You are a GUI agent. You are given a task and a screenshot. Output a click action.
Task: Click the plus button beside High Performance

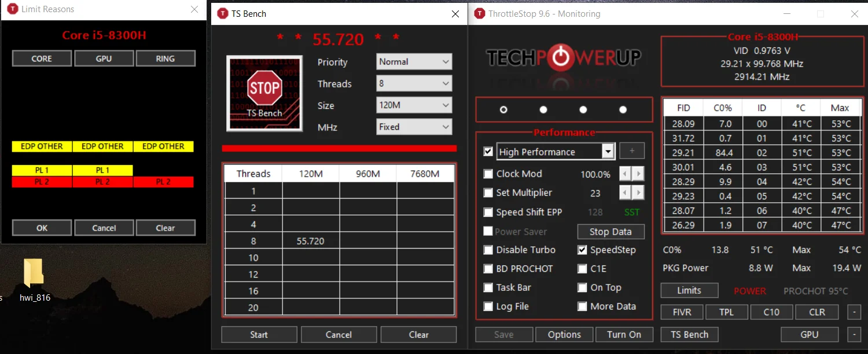click(632, 151)
